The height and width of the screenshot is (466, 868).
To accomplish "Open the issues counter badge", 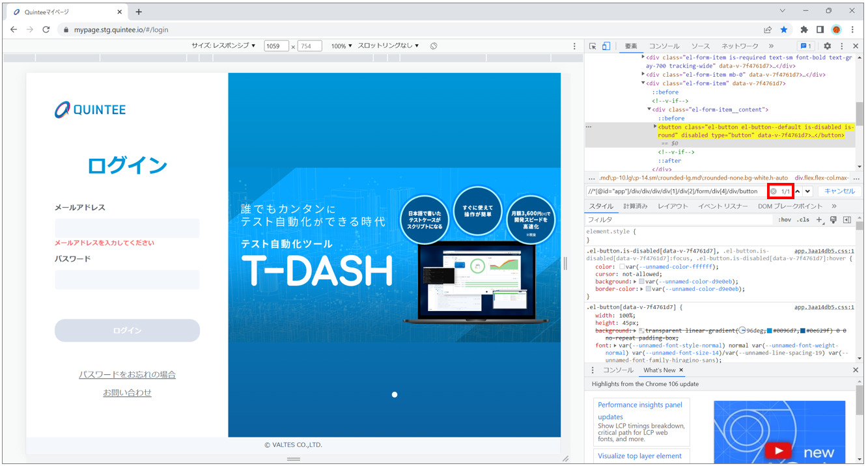I will coord(805,46).
